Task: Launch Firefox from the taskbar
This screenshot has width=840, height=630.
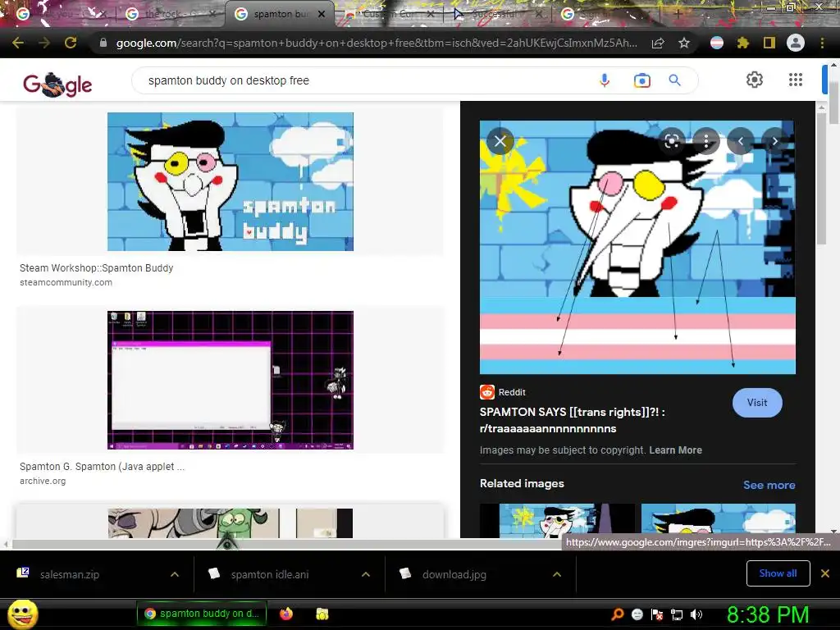Action: tap(286, 614)
